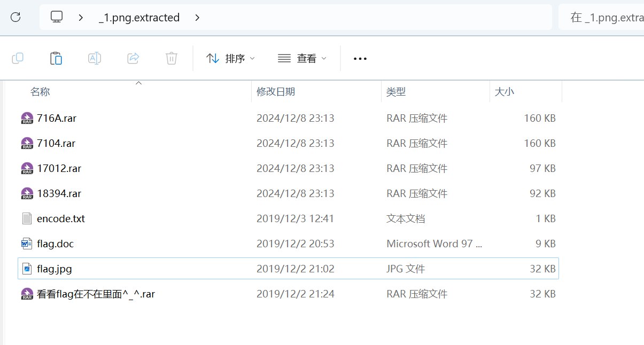This screenshot has width=644, height=345.
Task: Expand chevron after _1.png.extracted in path
Action: (x=197, y=18)
